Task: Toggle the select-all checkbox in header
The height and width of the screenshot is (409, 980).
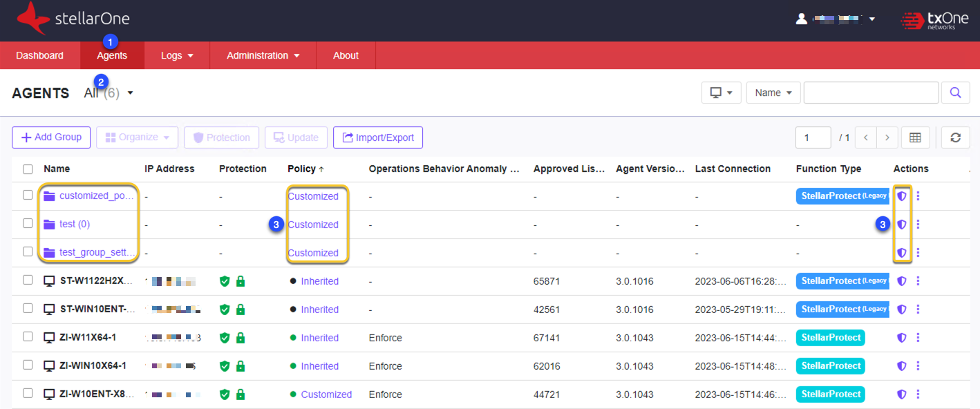Action: pyautogui.click(x=28, y=169)
